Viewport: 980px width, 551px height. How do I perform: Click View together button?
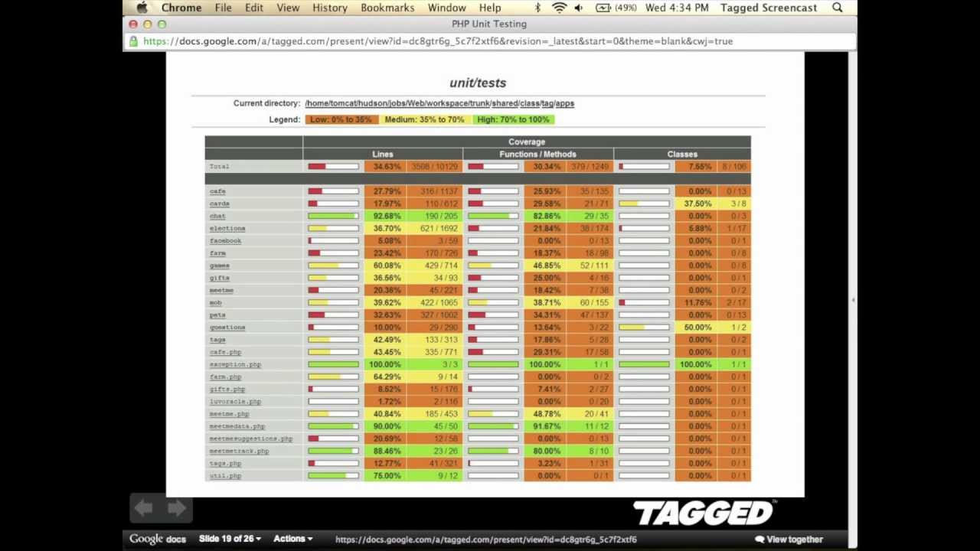pyautogui.click(x=789, y=540)
